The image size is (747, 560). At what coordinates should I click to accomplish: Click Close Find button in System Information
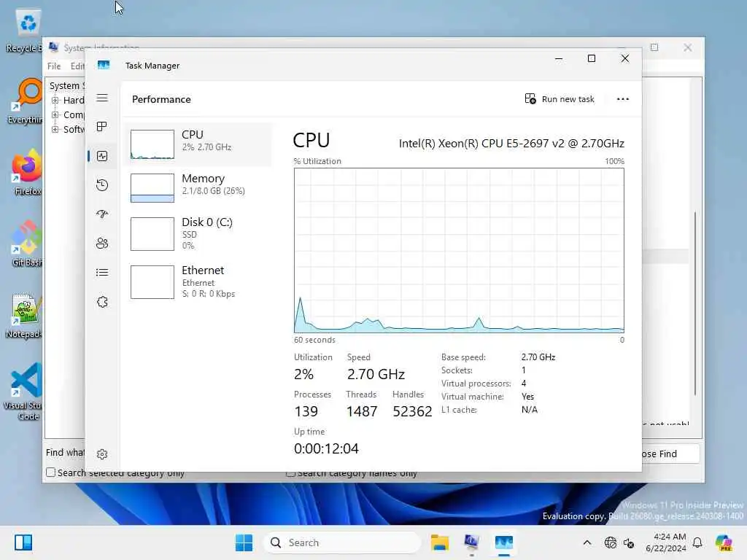tap(671, 454)
